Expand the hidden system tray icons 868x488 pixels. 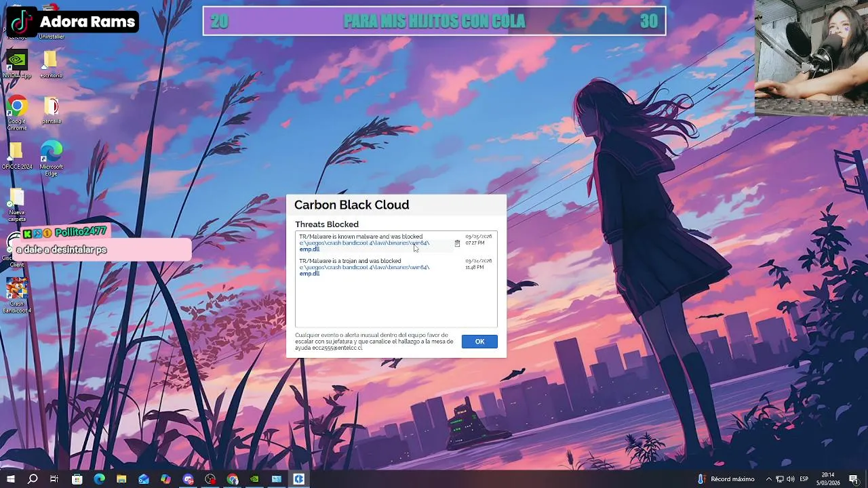(x=768, y=479)
